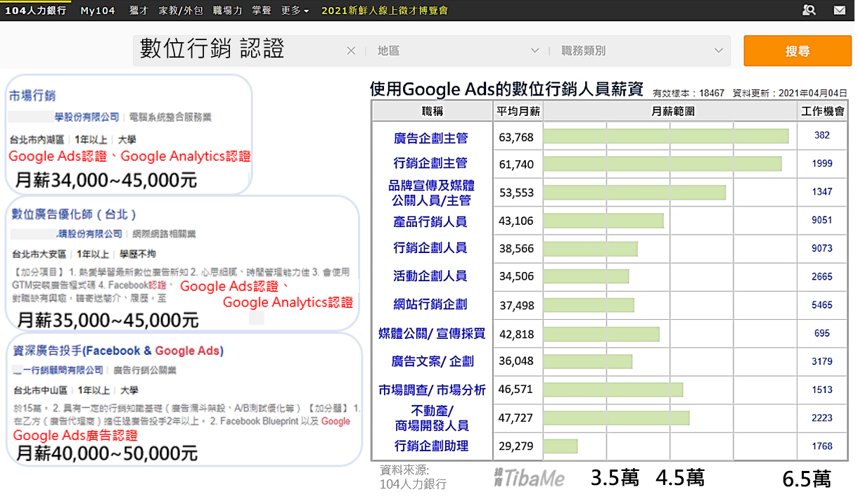The height and width of the screenshot is (504, 858).
Task: Open the 媒體公關/宣傳採買 job title link
Action: [x=432, y=333]
